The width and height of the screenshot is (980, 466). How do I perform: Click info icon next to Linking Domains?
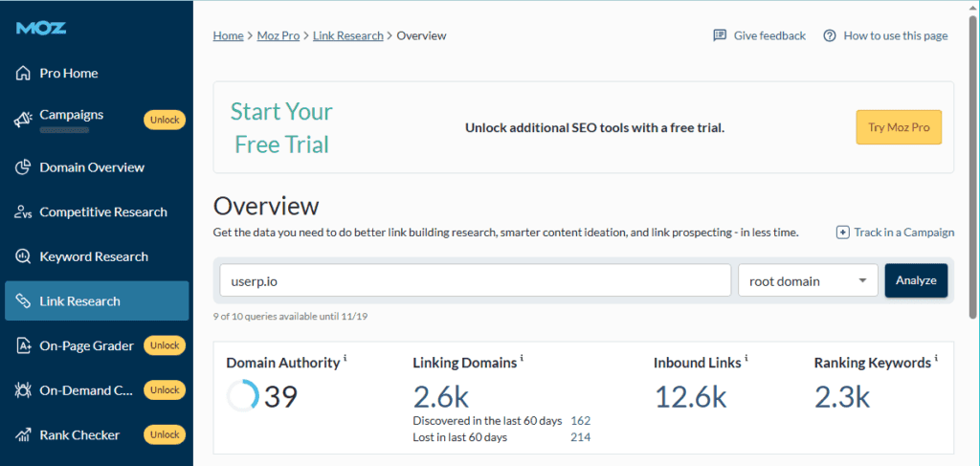point(522,359)
